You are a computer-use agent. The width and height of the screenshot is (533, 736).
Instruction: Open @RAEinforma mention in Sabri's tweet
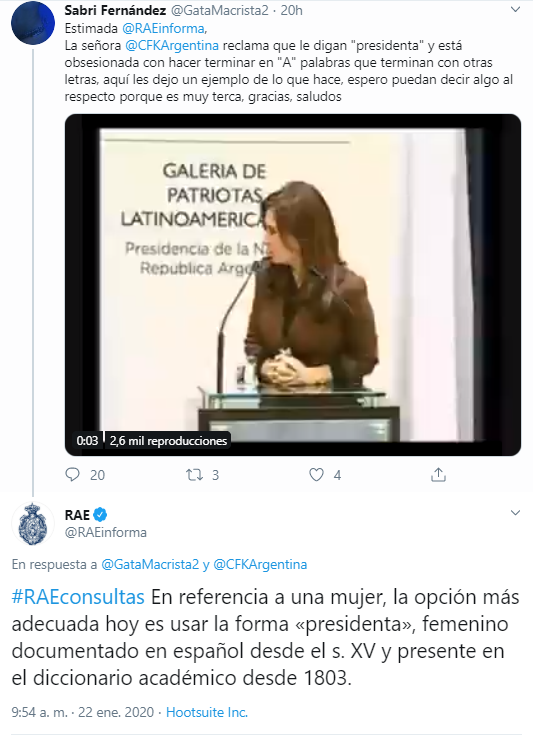tap(163, 29)
